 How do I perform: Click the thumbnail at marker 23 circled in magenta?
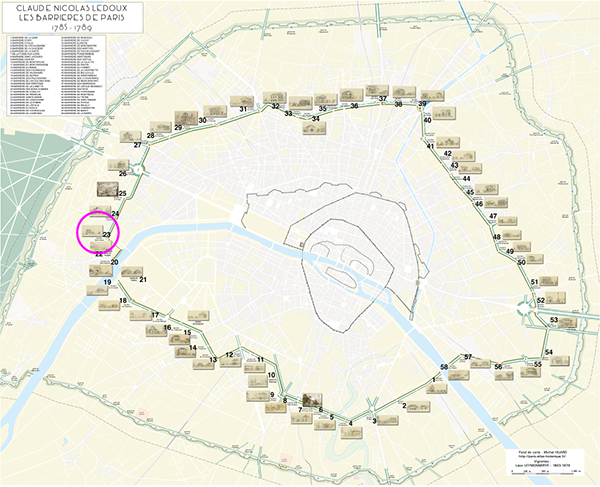click(95, 237)
